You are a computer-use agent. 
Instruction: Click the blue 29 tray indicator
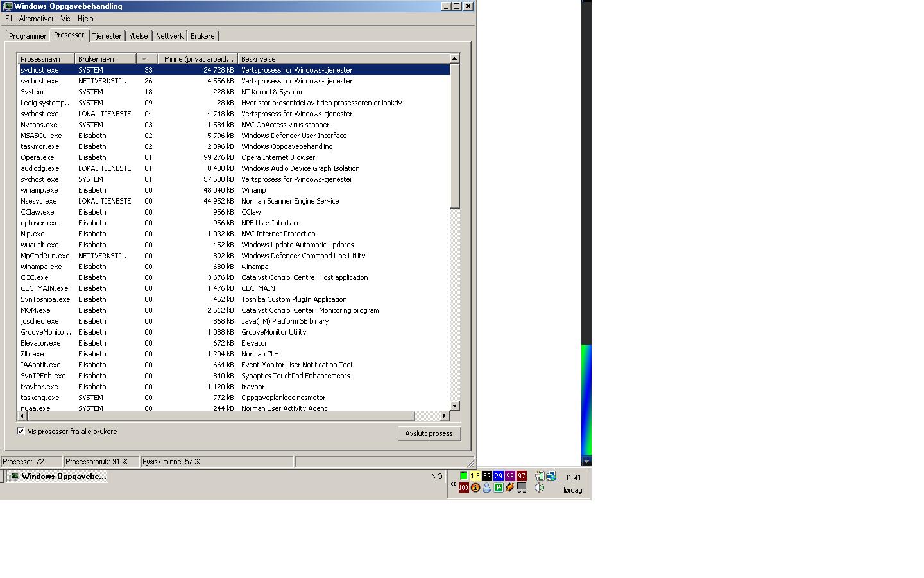[x=498, y=476]
